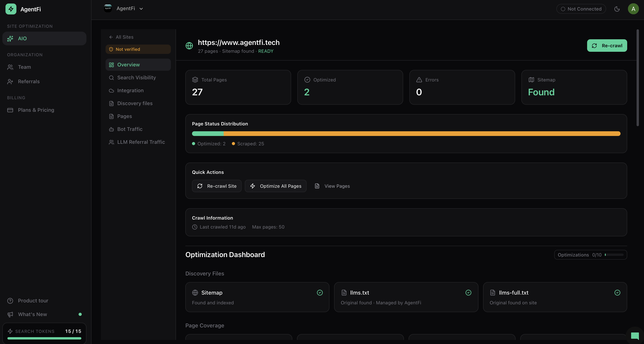Screen dimensions: 644x344
Task: Click the Optimized: 2 legend entry
Action: pos(209,144)
